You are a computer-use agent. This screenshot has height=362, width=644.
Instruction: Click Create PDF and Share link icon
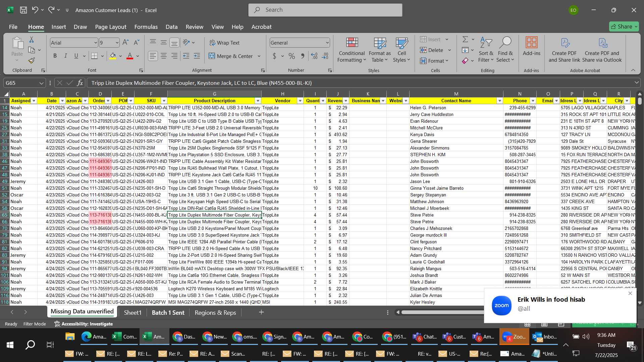pos(564,50)
